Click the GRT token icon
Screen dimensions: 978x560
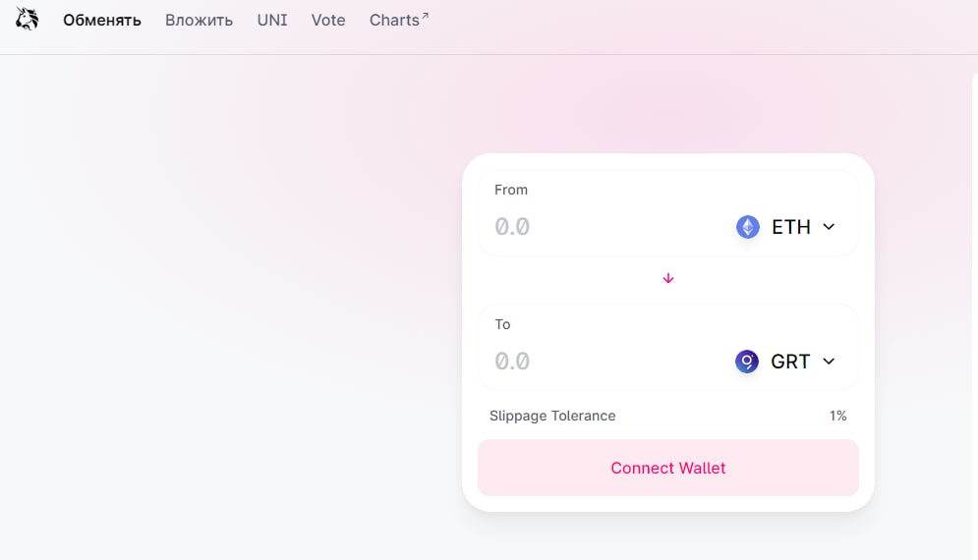pos(747,362)
